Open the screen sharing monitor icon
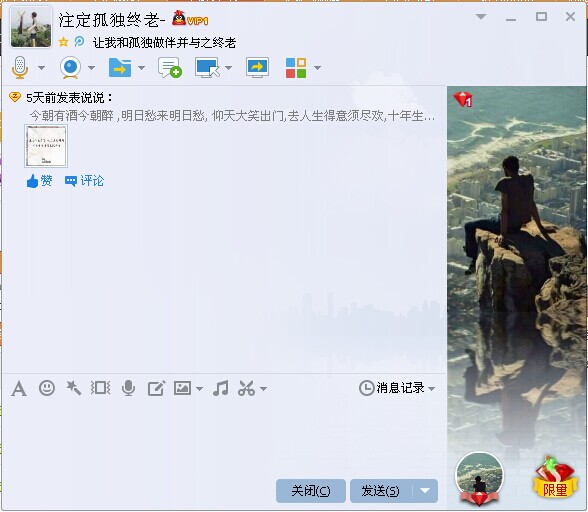This screenshot has height=512, width=588. tap(257, 68)
